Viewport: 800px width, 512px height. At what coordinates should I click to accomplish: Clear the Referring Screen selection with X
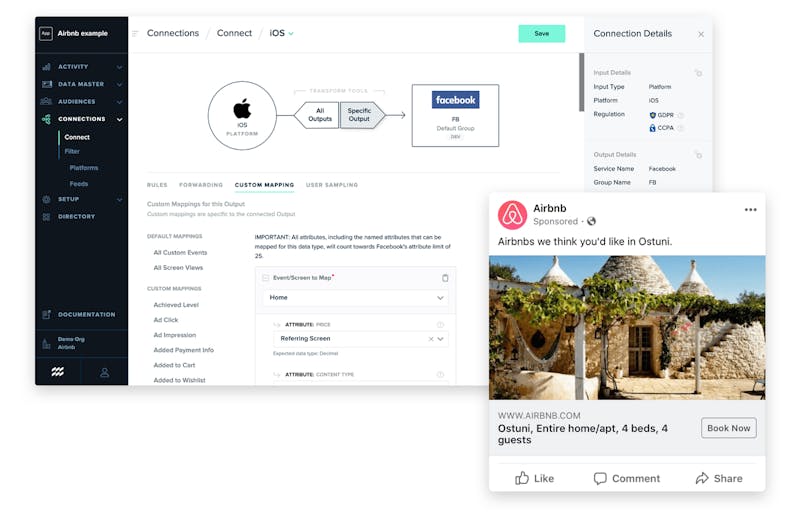coord(431,339)
